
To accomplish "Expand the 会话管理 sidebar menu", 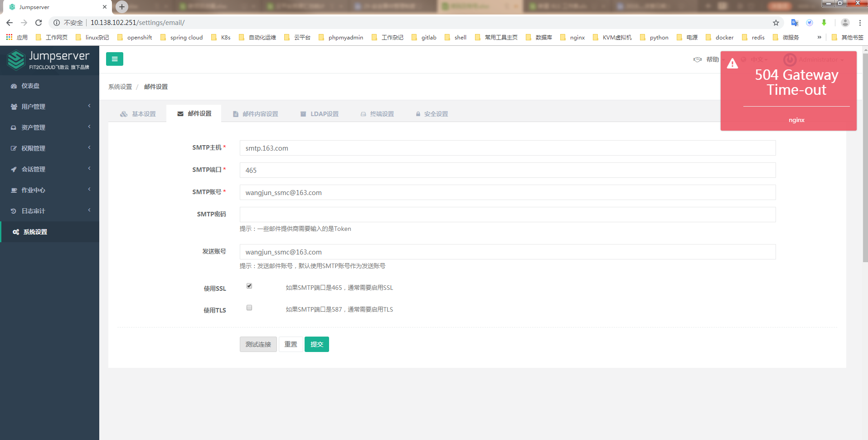I will (50, 169).
